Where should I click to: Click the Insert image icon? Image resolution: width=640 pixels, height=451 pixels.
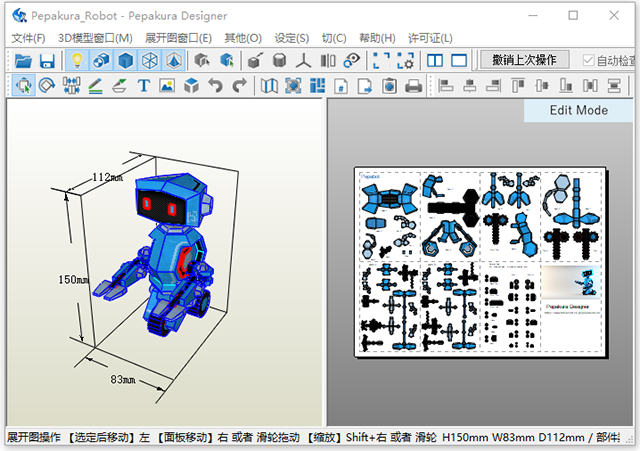point(168,86)
